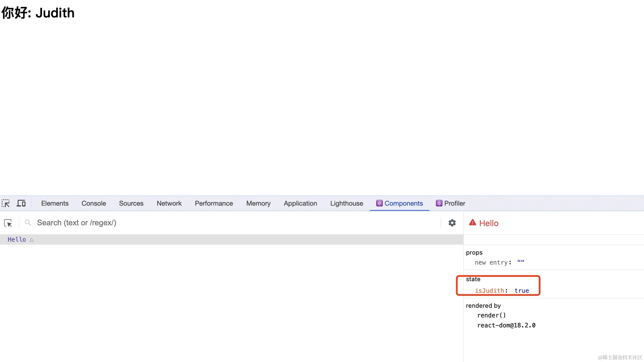
Task: Click the component search input field
Action: coord(221,223)
